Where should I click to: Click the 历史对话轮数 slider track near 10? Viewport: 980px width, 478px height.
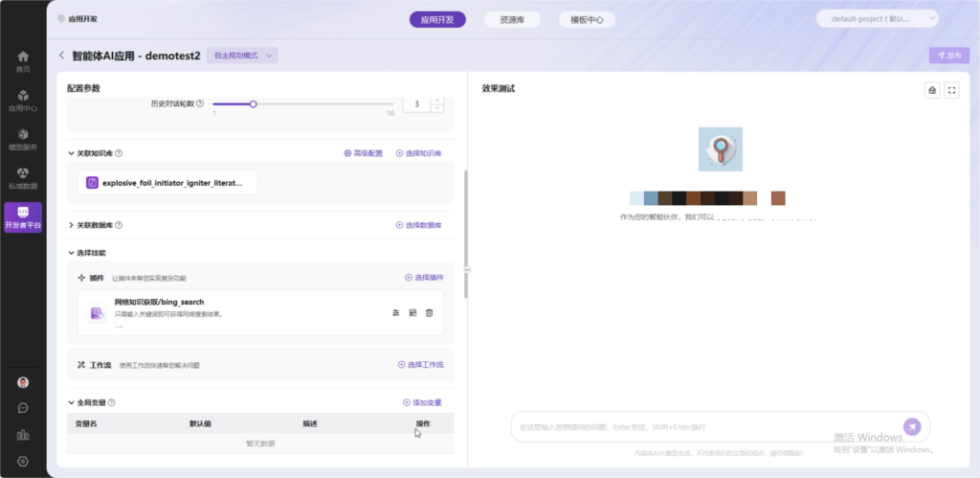pyautogui.click(x=389, y=103)
